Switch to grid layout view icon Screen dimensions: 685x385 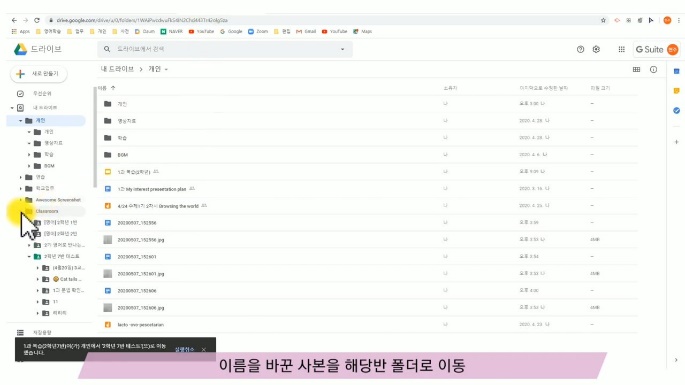(636, 69)
